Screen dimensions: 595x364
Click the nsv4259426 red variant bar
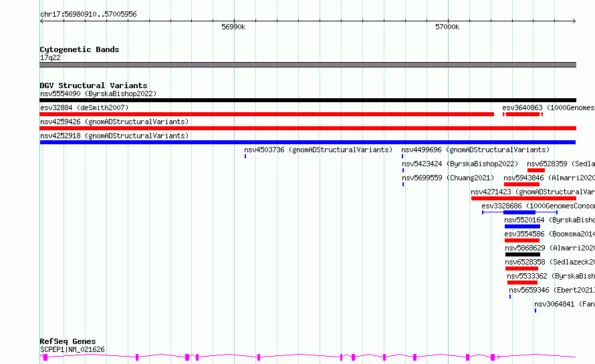(308, 128)
